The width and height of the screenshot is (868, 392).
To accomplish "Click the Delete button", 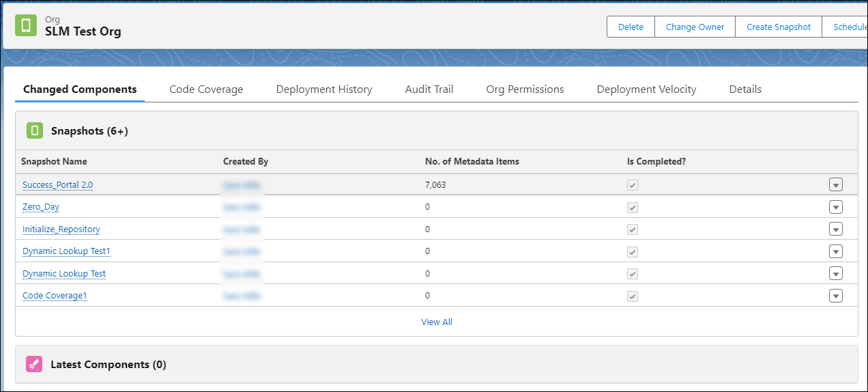I will coord(631,27).
